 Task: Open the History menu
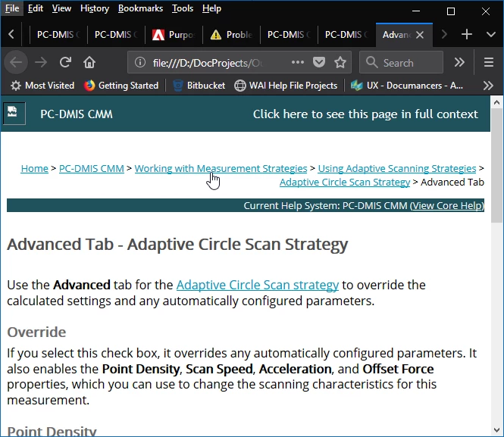95,8
